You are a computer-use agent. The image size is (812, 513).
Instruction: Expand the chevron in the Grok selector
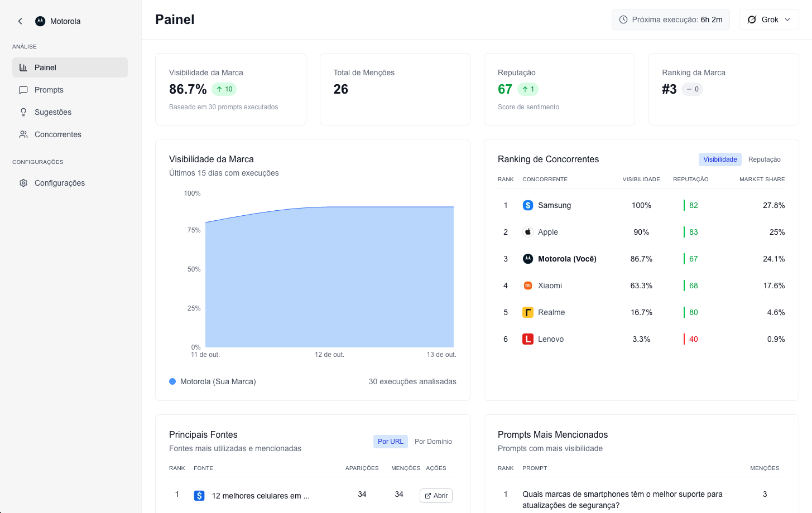point(787,20)
